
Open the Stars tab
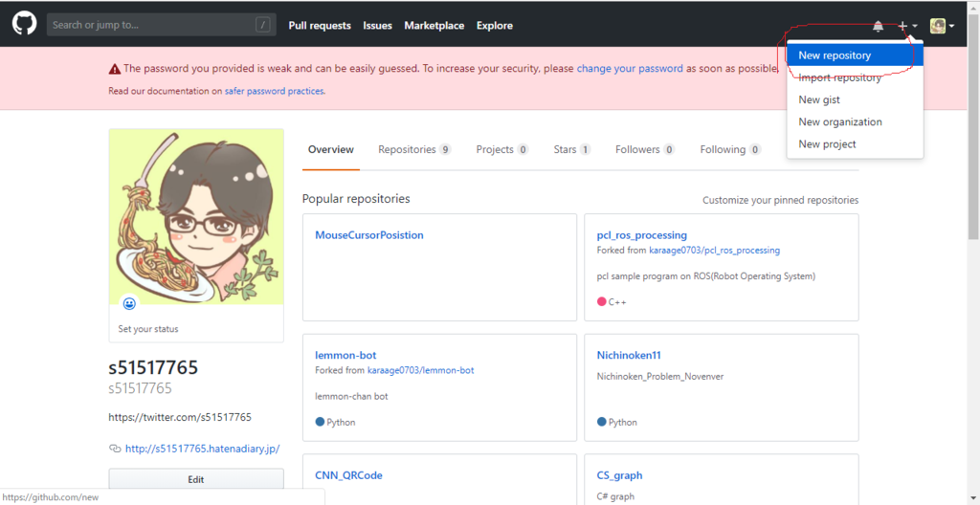pos(572,149)
